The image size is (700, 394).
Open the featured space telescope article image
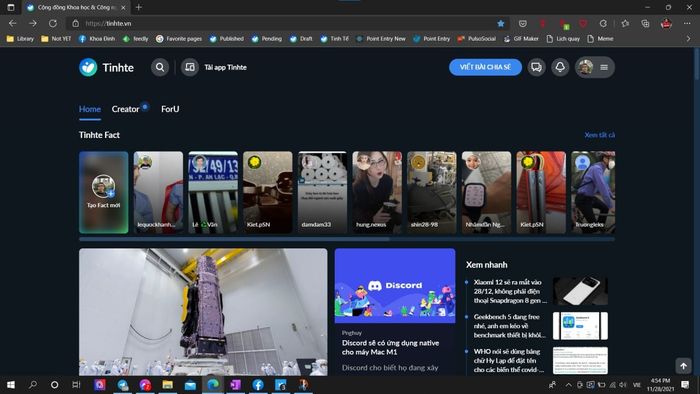(x=203, y=312)
